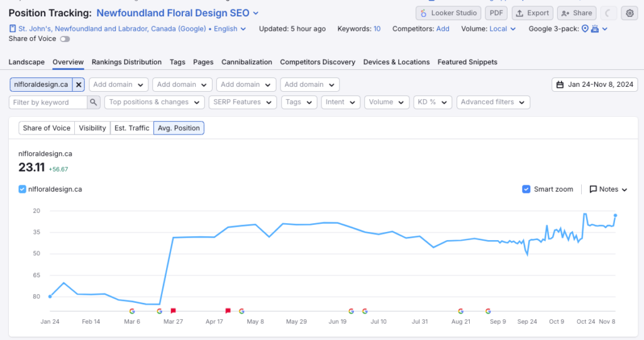This screenshot has width=644, height=340.
Task: Open the Devices & Locations tab
Action: (x=396, y=62)
